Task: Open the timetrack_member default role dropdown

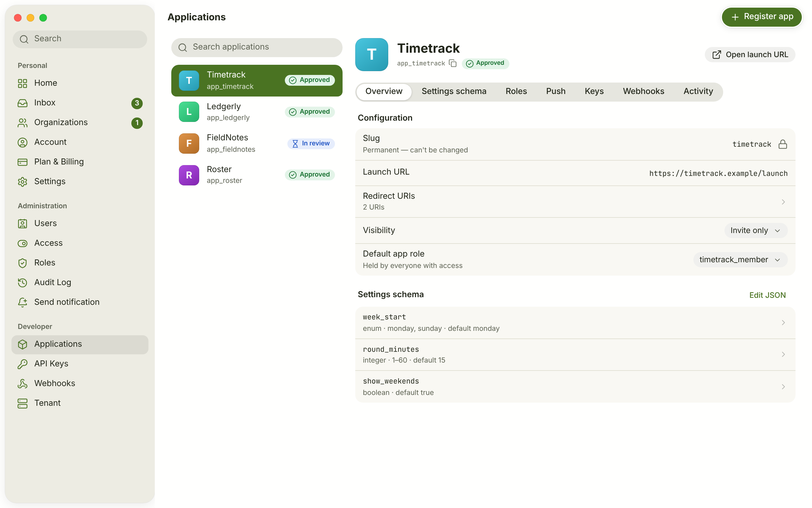Action: pos(740,260)
